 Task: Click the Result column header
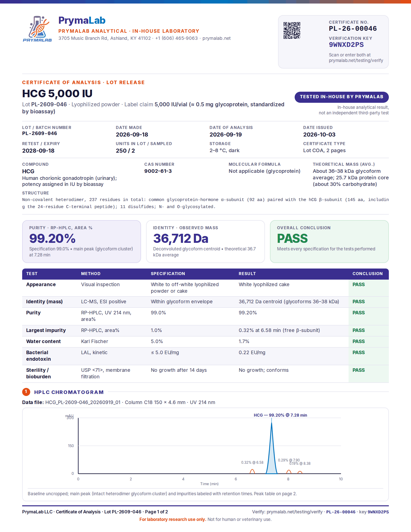tap(247, 274)
